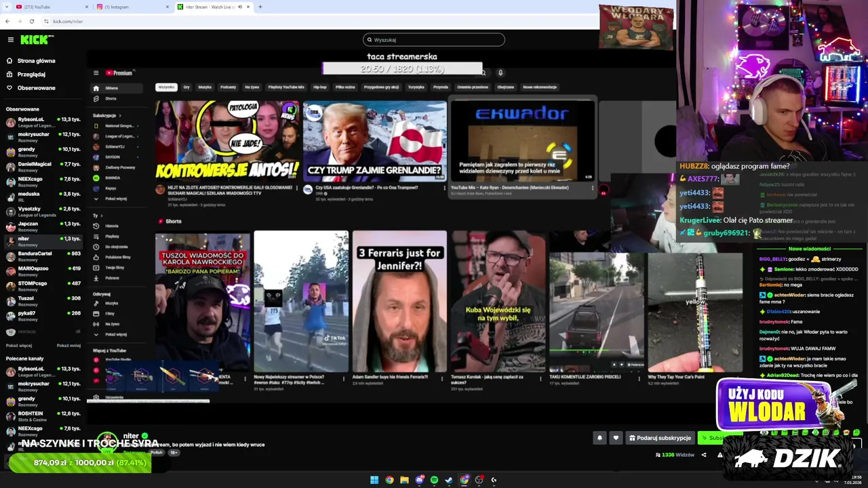
Task: Close the (273) YouTube tab
Action: pyautogui.click(x=87, y=7)
